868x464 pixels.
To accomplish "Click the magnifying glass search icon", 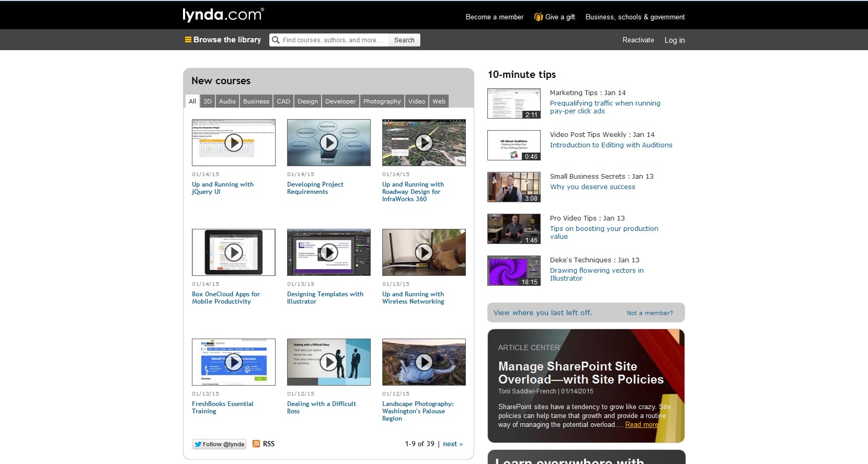I will tap(276, 40).
